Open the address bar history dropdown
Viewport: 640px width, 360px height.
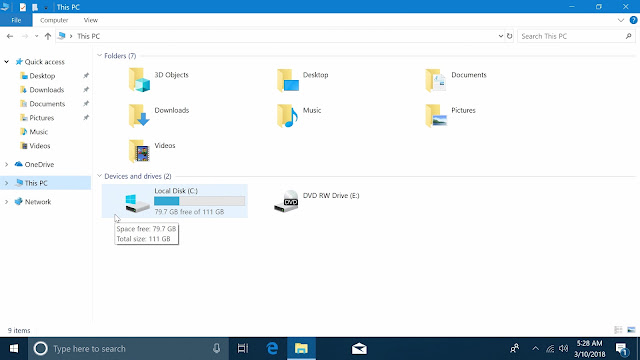[x=500, y=36]
